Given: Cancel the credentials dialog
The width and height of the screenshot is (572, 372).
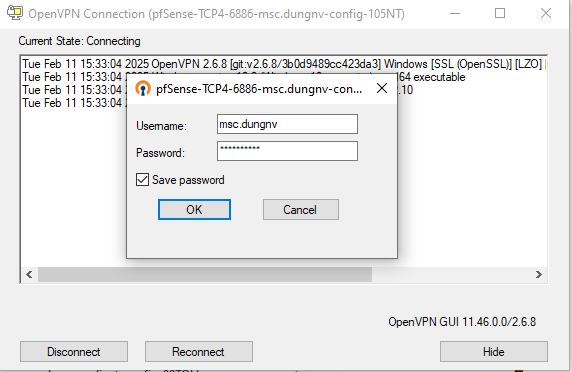Looking at the screenshot, I should [x=301, y=209].
